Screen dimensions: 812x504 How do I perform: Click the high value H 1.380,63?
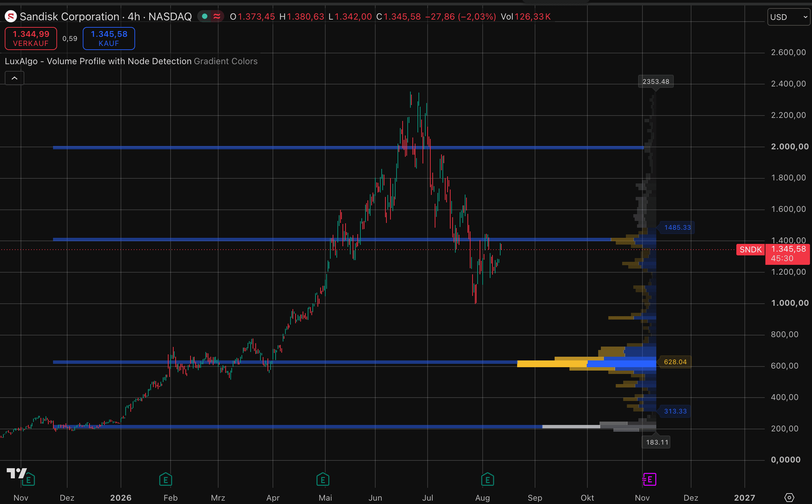(302, 17)
